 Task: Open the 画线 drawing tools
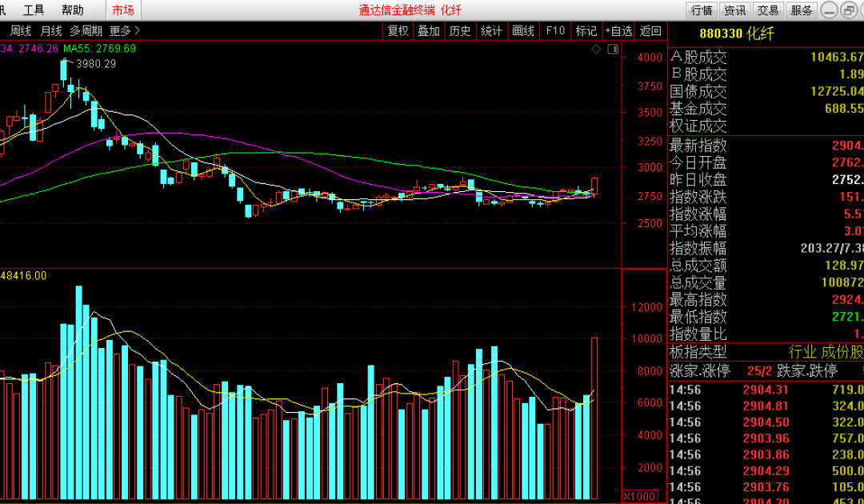pyautogui.click(x=522, y=30)
